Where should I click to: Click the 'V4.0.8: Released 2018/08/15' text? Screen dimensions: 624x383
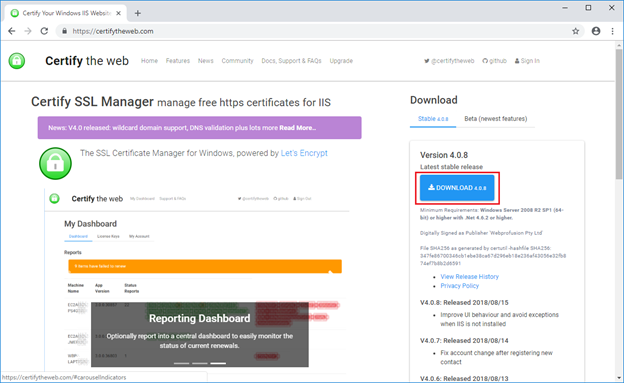tap(464, 303)
